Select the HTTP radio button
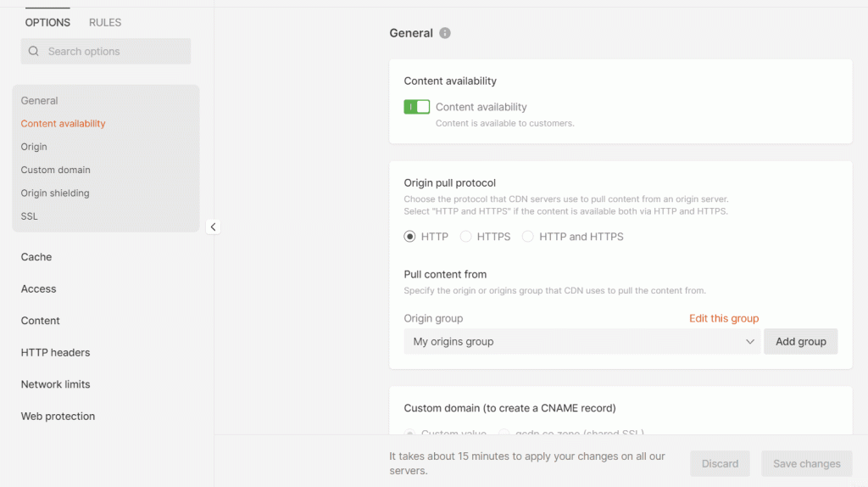The height and width of the screenshot is (487, 868). pos(410,237)
